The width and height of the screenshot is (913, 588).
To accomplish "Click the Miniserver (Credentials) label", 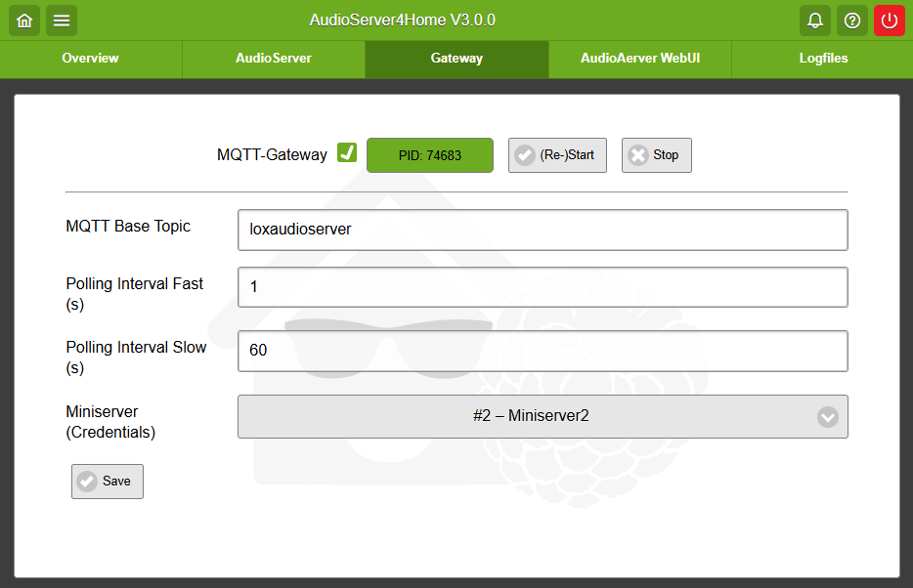I will (x=110, y=422).
